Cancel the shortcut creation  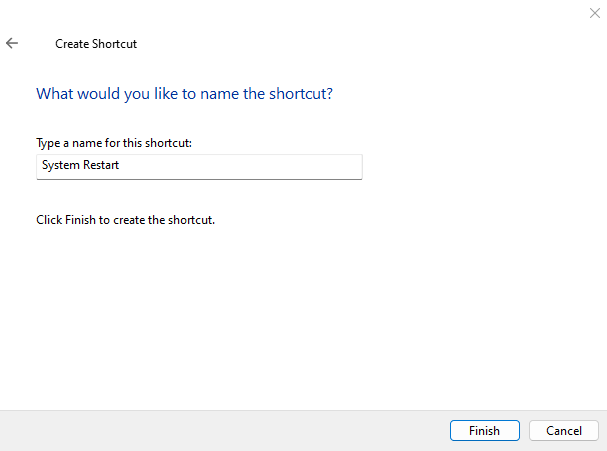[564, 430]
